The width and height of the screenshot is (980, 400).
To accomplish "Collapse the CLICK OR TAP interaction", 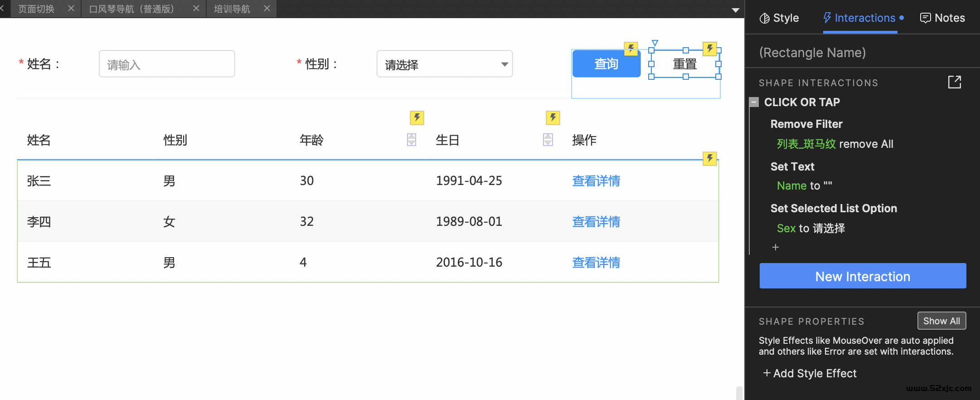I will tap(754, 102).
